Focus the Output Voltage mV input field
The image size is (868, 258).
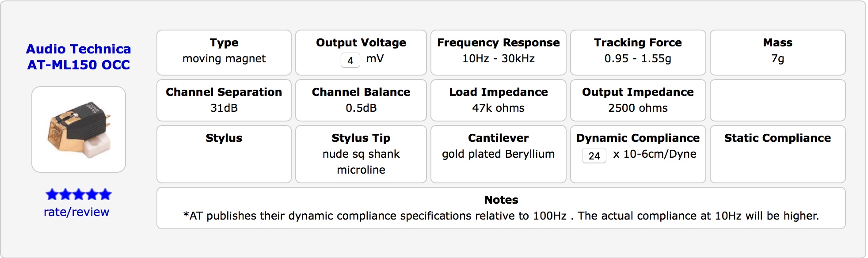tap(350, 60)
